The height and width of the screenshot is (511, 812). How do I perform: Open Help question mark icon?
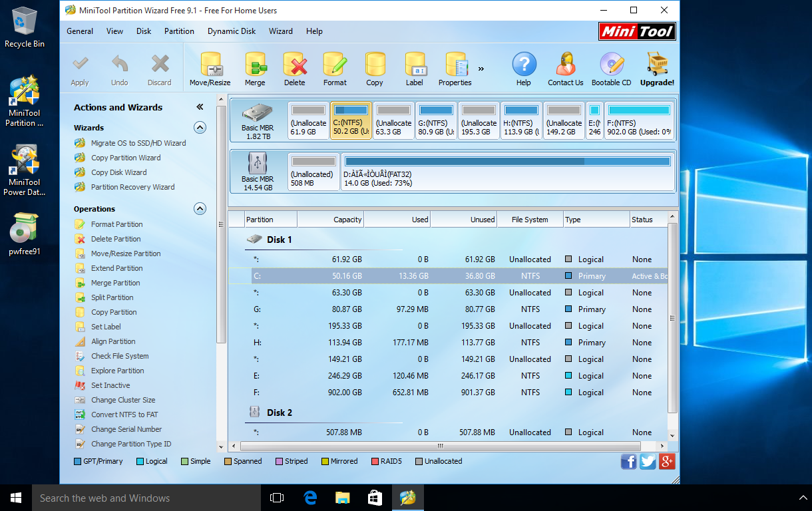524,65
